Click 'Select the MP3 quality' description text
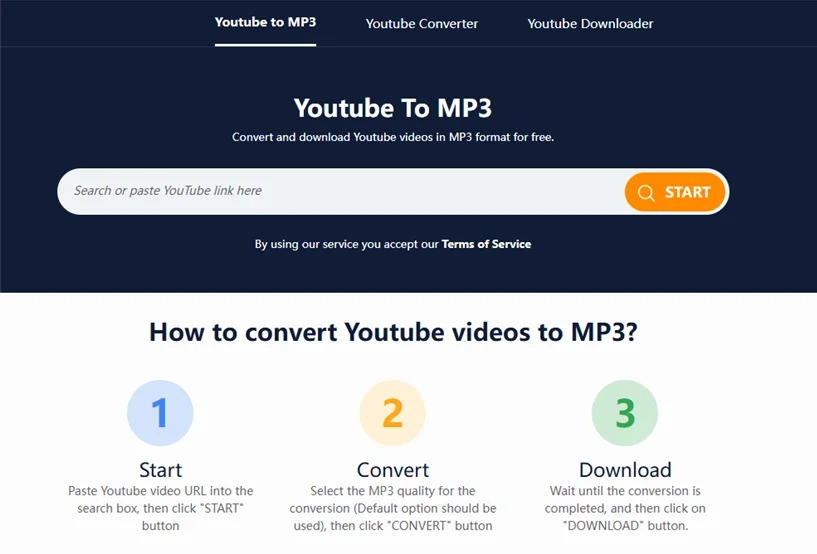 [x=393, y=508]
